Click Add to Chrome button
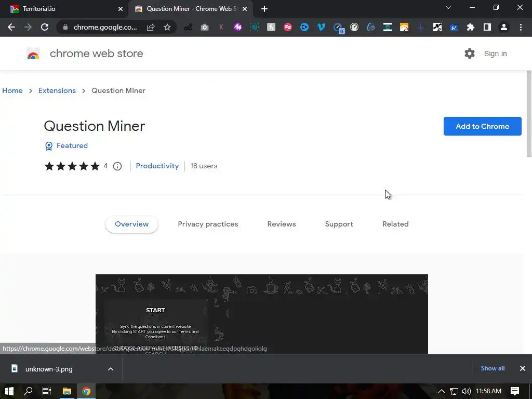Viewport: 532px width, 399px height. pyautogui.click(x=483, y=126)
